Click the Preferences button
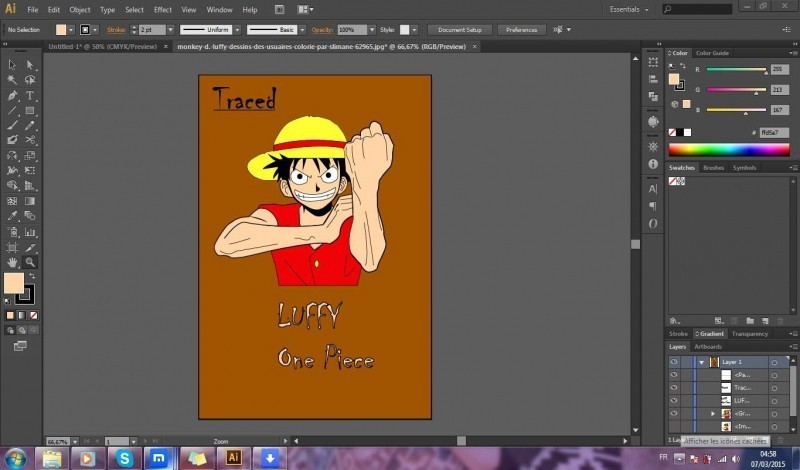Image resolution: width=800 pixels, height=470 pixels. coord(521,30)
